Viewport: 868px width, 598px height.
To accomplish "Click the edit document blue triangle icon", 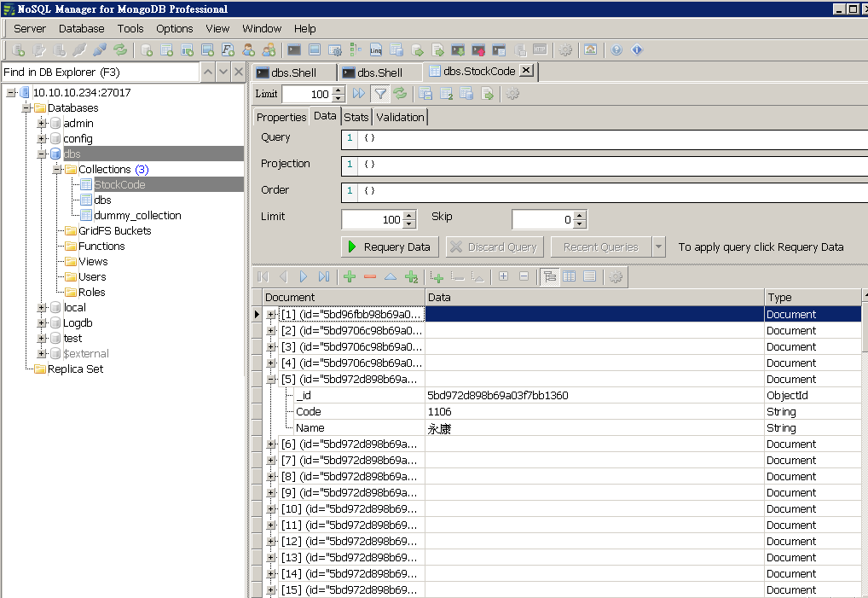I will coord(391,277).
